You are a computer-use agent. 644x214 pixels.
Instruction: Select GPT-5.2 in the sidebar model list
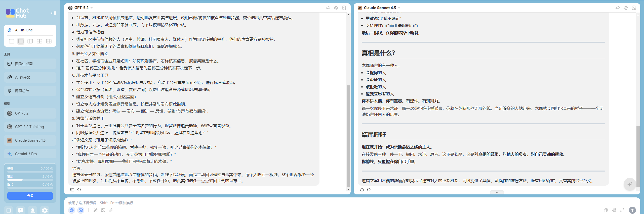coord(30,113)
